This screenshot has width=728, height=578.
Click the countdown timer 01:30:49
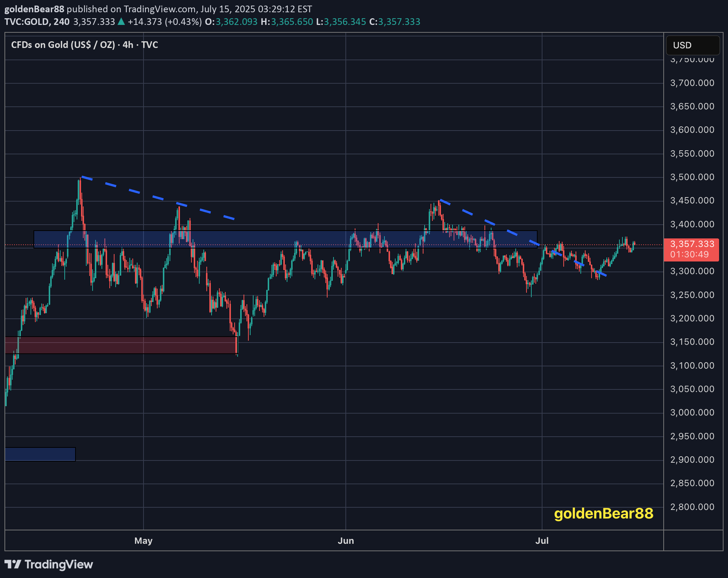(690, 254)
